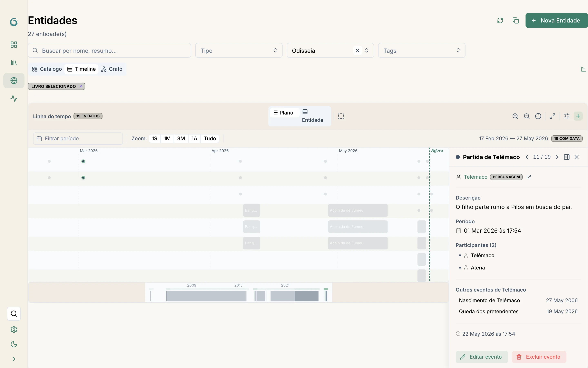Set zoom to Tudo
Viewport: 588px width, 368px height.
click(210, 138)
